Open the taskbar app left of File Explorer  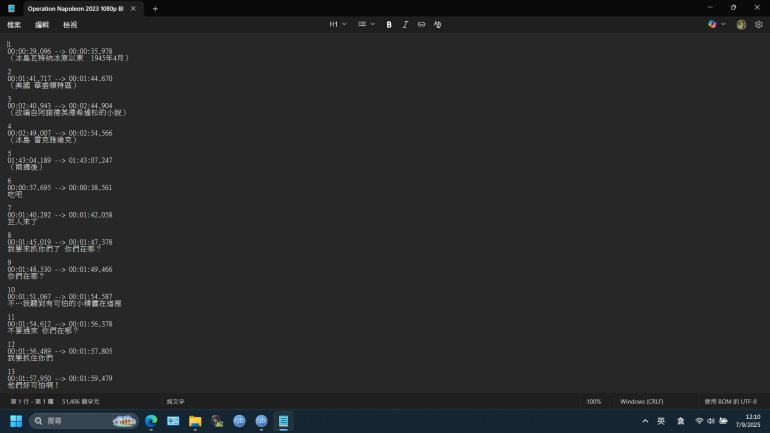(173, 421)
